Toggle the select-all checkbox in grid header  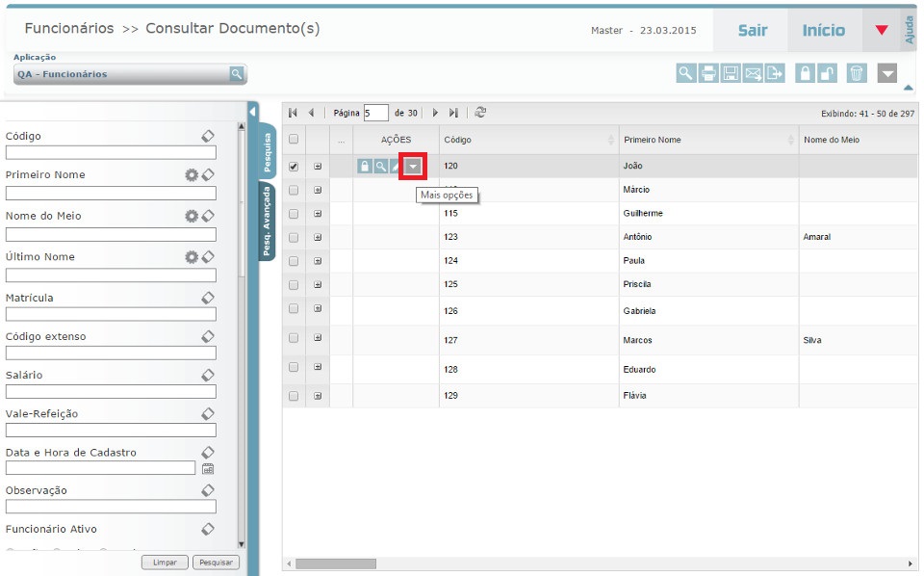[x=294, y=140]
